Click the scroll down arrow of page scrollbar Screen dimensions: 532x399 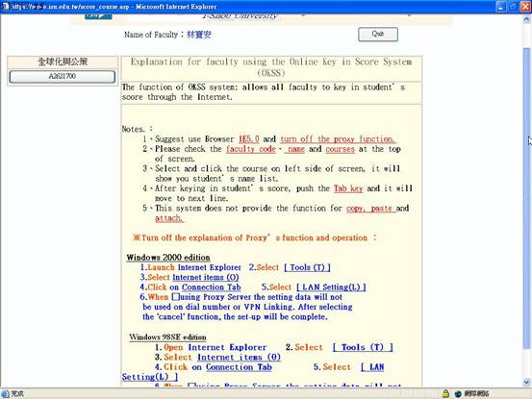point(526,382)
